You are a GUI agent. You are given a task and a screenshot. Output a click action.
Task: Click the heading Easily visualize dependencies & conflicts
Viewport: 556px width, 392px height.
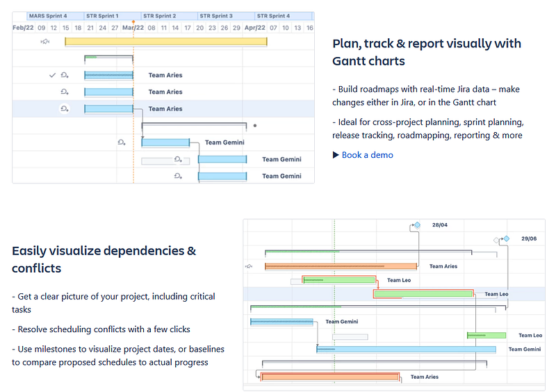coord(104,259)
